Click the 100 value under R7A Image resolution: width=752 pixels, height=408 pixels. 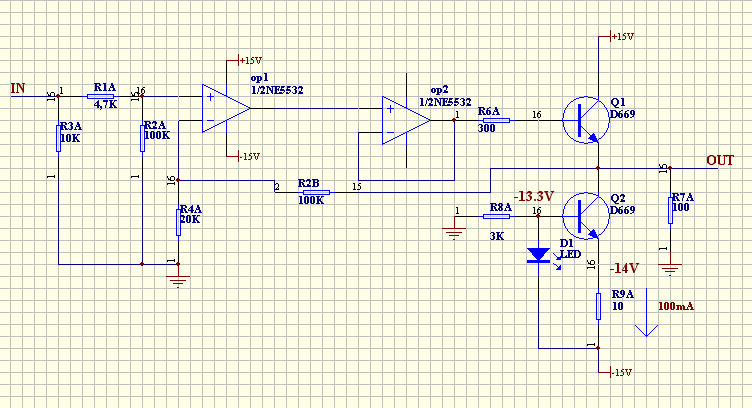pos(681,207)
